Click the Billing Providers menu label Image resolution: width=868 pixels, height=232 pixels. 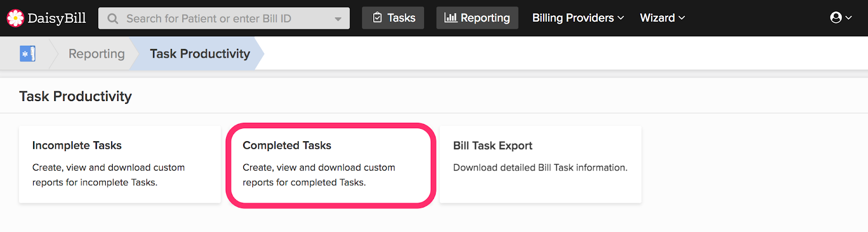[x=573, y=18]
